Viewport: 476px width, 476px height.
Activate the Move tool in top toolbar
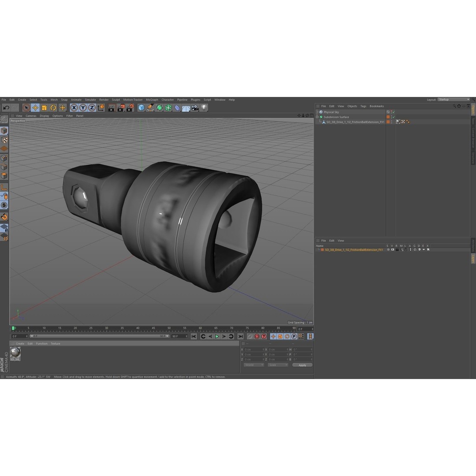35,108
